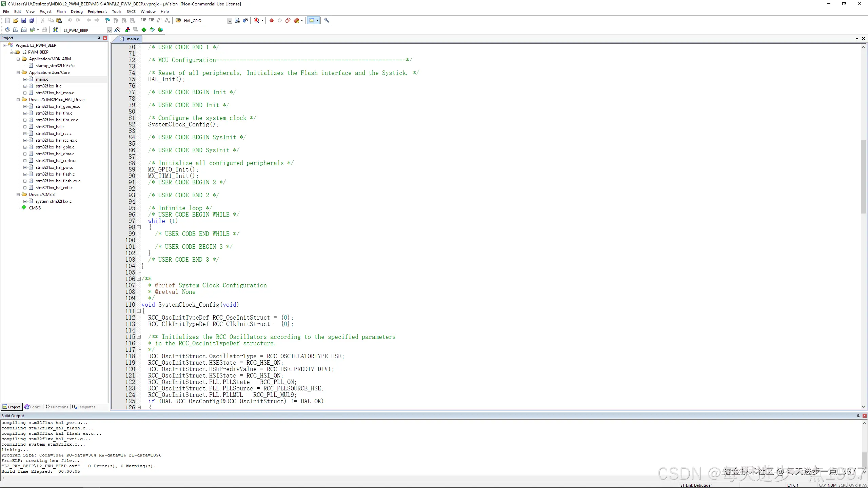The image size is (868, 488).
Task: Open the Configuration wrench icon
Action: coord(327,20)
